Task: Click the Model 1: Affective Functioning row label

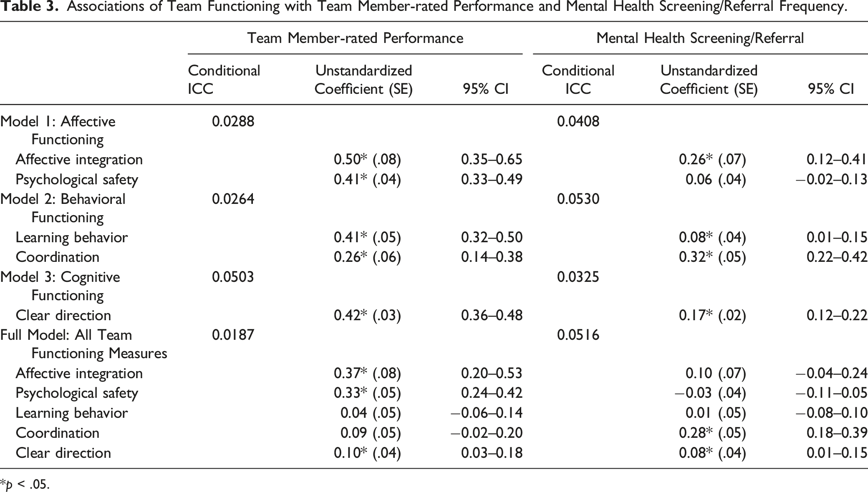Action: pos(58,130)
